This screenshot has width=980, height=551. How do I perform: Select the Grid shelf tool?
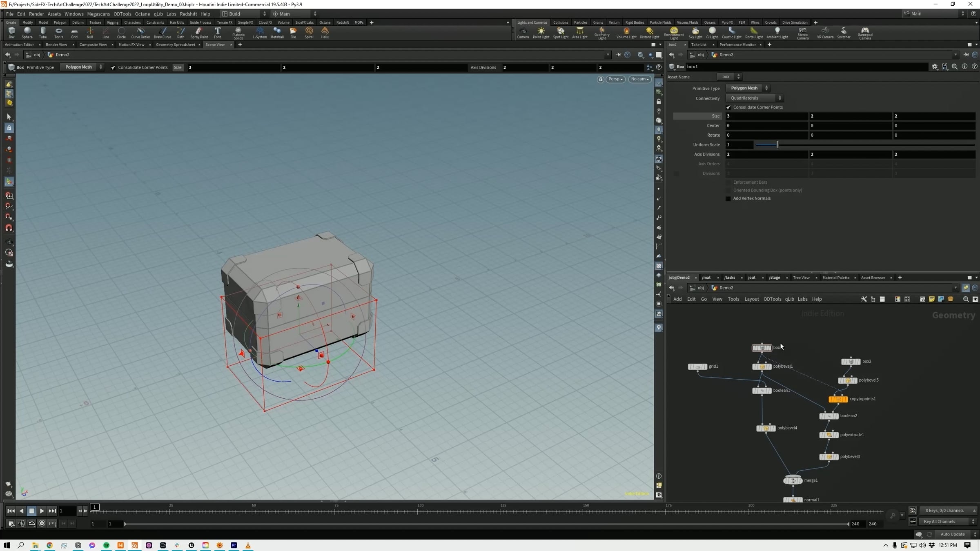tap(74, 33)
